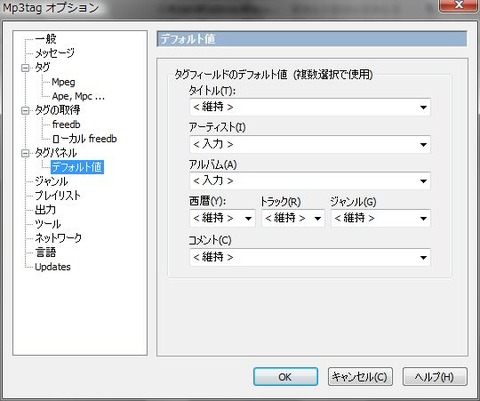This screenshot has width=480, height=401.
Task: Open the ジャンル options page
Action: coord(51,181)
